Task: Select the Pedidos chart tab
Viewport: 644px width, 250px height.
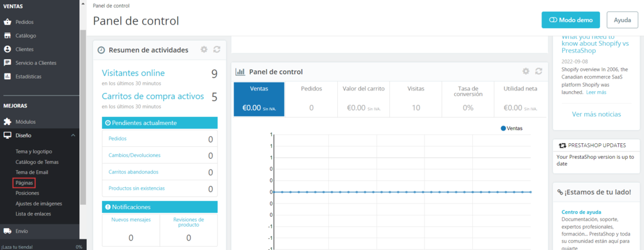Action: click(x=311, y=99)
